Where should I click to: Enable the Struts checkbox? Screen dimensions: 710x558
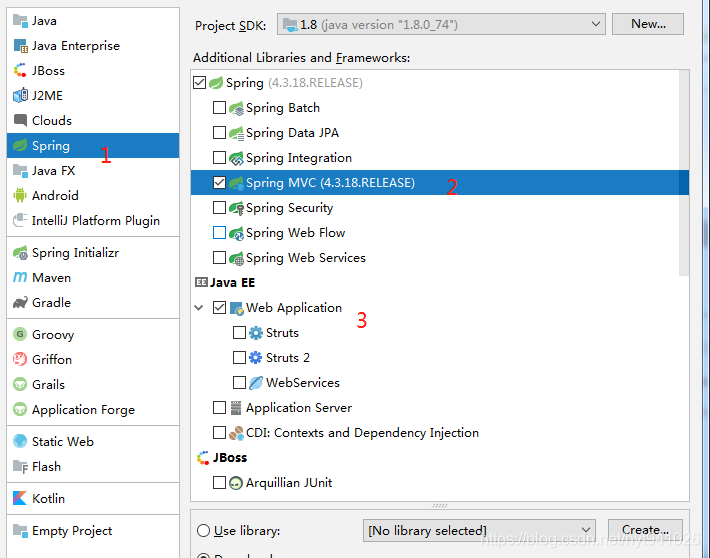tap(239, 332)
